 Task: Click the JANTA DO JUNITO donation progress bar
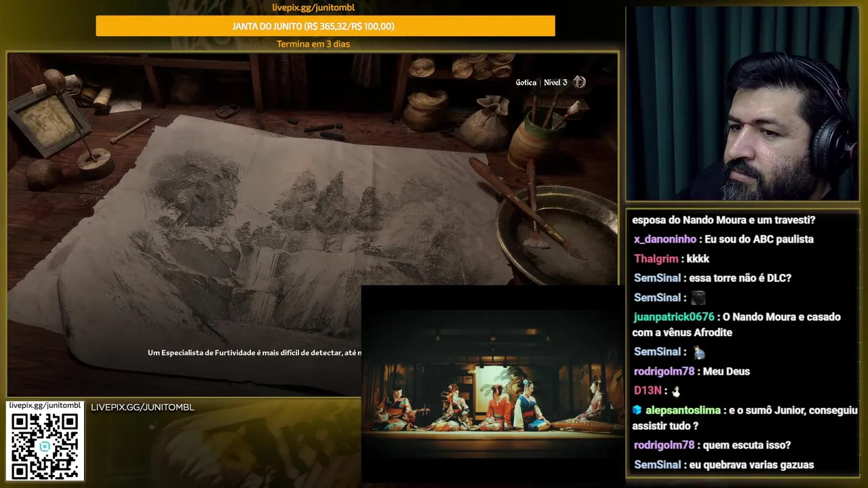tap(325, 26)
